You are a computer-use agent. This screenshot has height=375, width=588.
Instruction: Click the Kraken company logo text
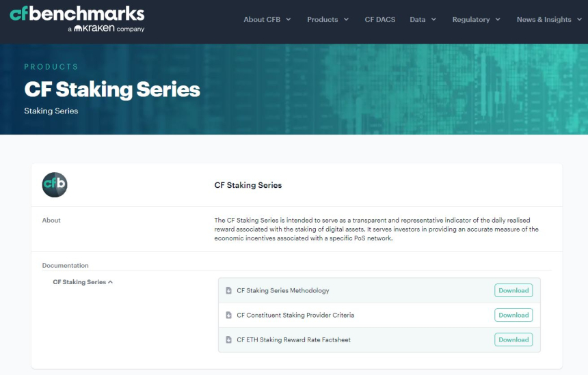pyautogui.click(x=109, y=29)
